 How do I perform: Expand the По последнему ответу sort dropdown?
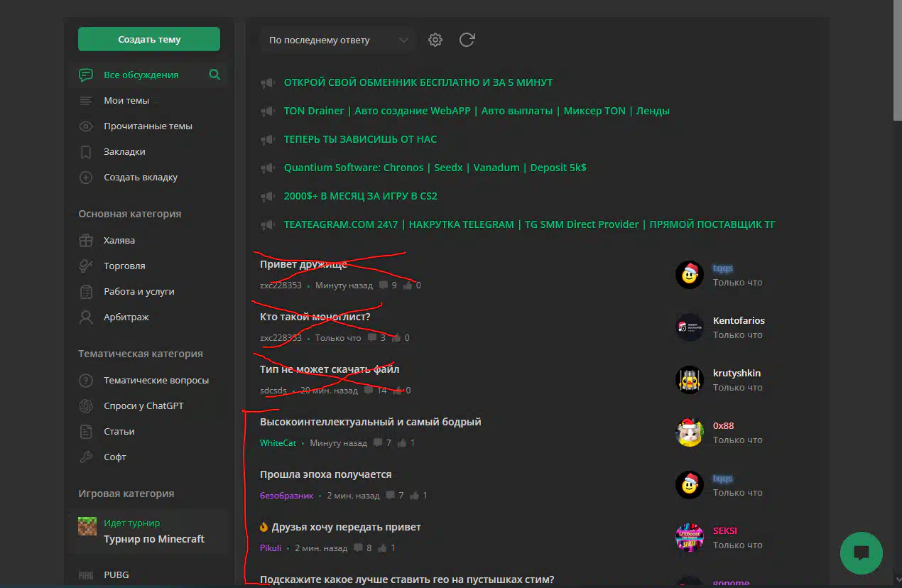[337, 40]
